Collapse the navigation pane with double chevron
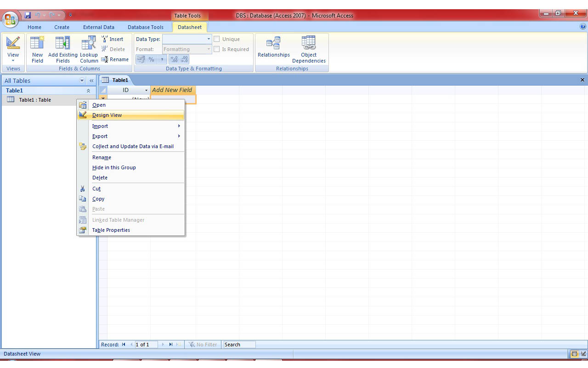 coord(91,80)
